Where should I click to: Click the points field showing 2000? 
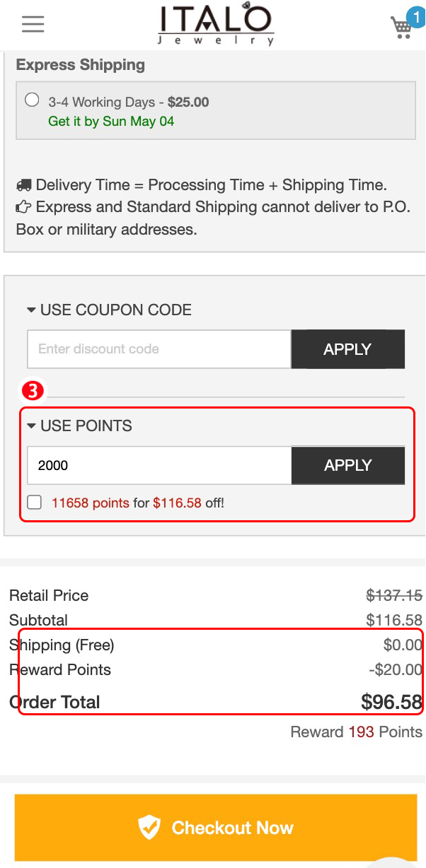(159, 465)
